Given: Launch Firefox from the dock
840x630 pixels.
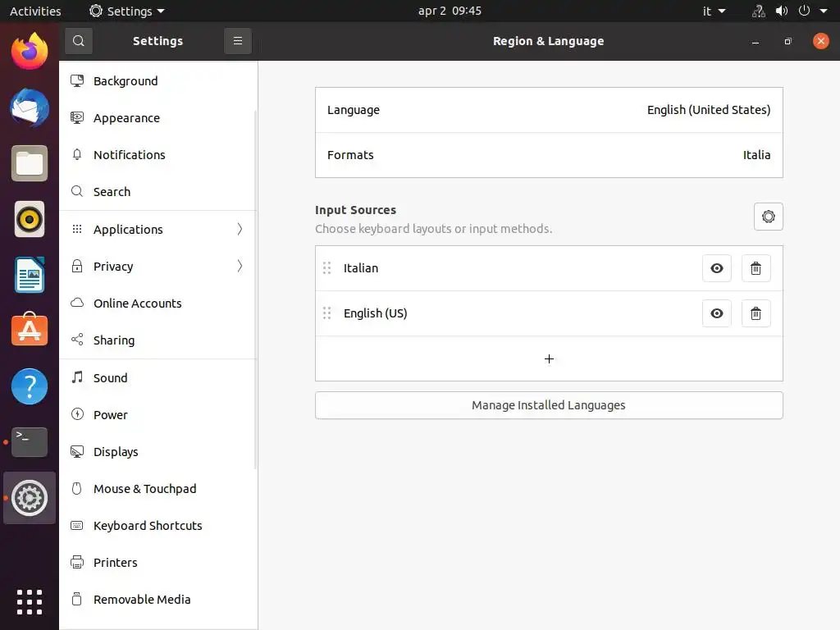Looking at the screenshot, I should (x=30, y=52).
